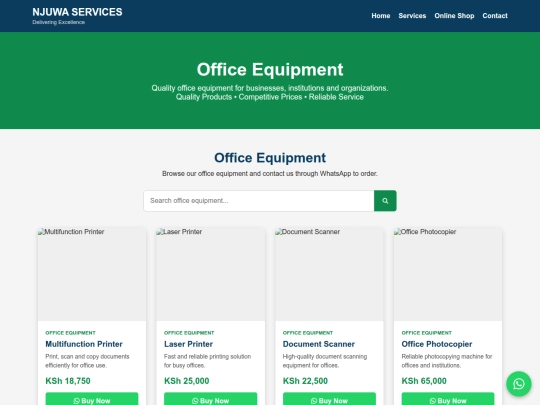
Task: Click the green search magnifier button
Action: point(385,201)
